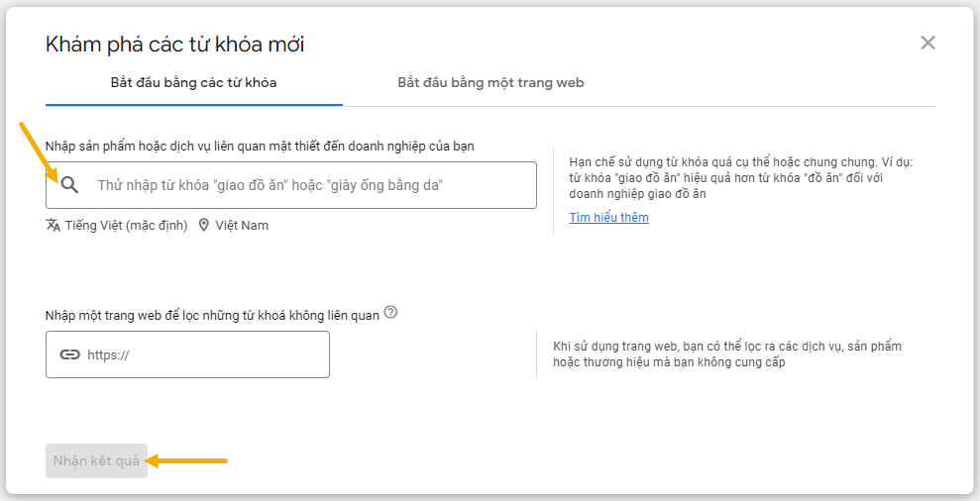Open the "Tìm hiểu thêm" link
The image size is (980, 501).
[x=608, y=218]
